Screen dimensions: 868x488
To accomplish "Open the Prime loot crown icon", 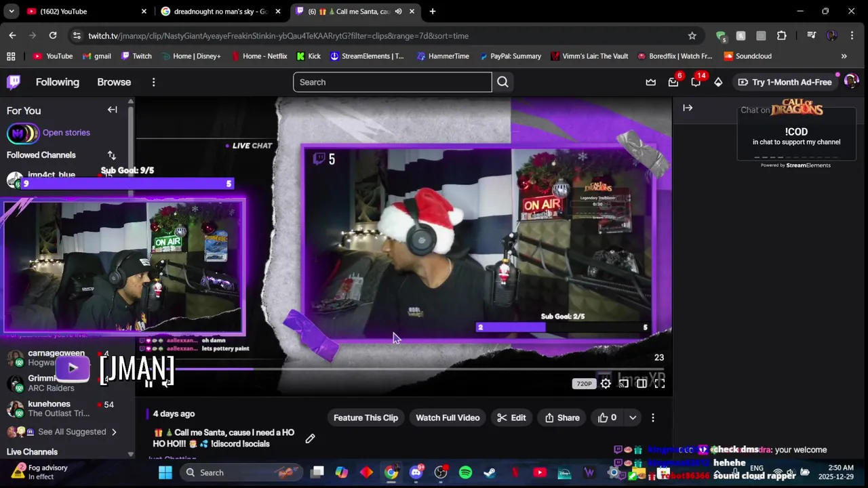I will [650, 82].
